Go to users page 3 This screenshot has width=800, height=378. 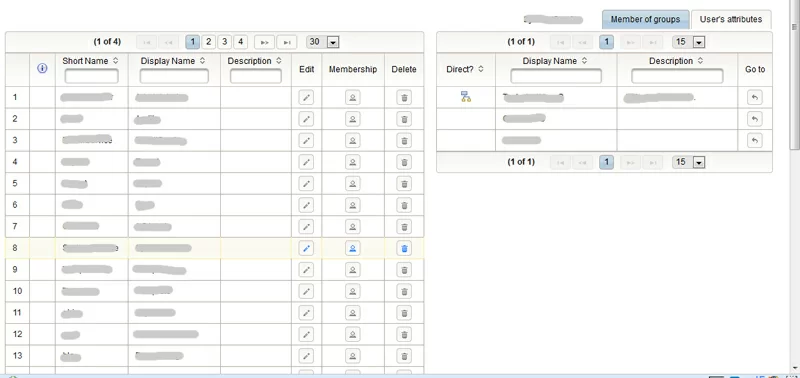coord(224,42)
